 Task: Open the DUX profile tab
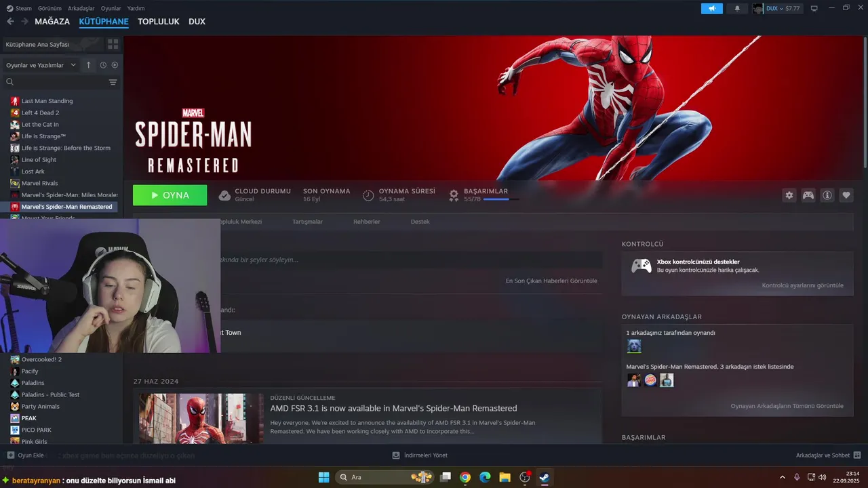click(197, 22)
